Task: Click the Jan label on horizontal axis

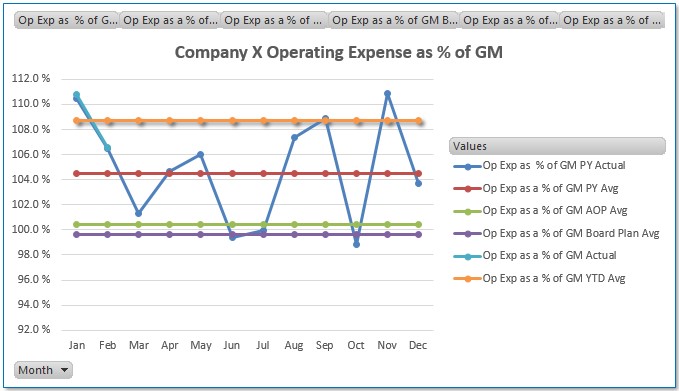Action: tap(77, 345)
